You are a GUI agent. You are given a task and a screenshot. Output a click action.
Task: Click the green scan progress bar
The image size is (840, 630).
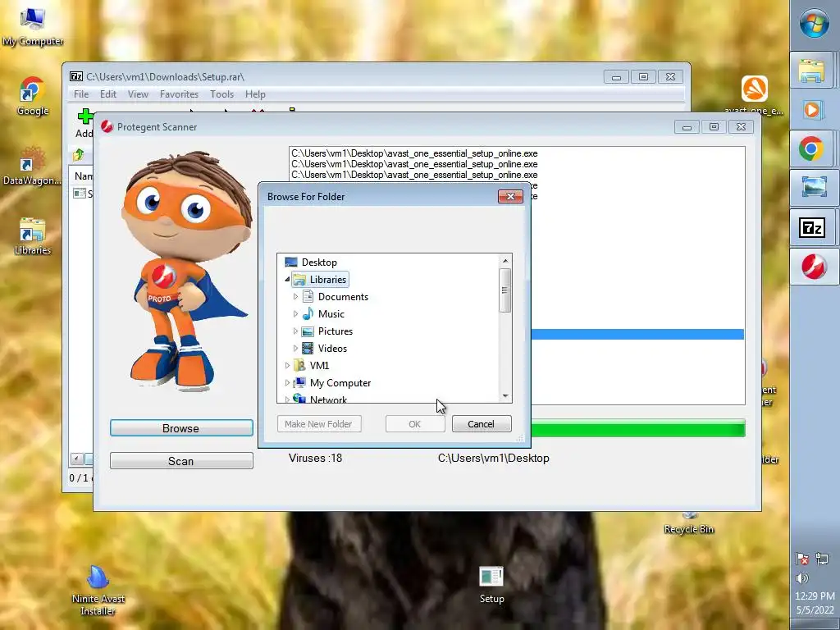[x=637, y=428]
